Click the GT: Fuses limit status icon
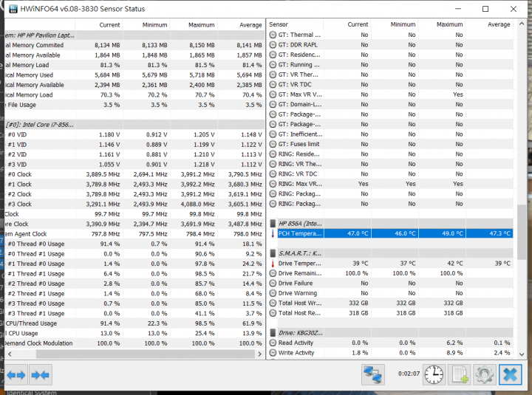The width and height of the screenshot is (532, 395). pyautogui.click(x=273, y=144)
